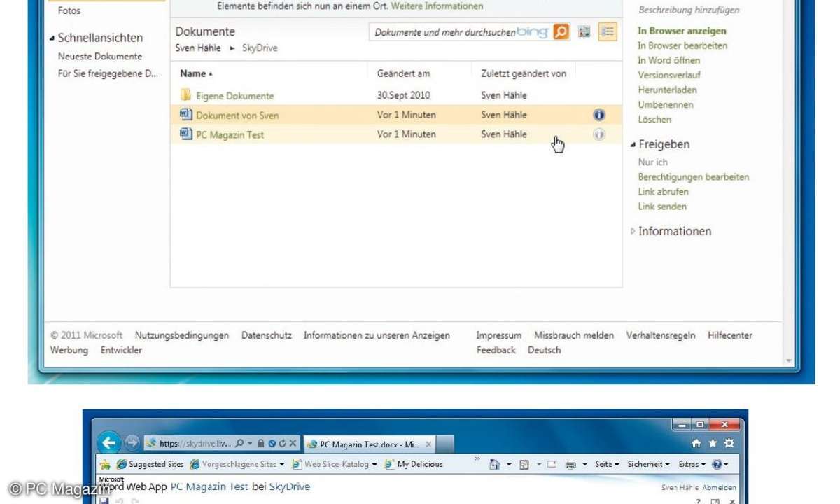The height and width of the screenshot is (504, 840).
Task: Collapse the Freigeben section
Action: pos(633,144)
